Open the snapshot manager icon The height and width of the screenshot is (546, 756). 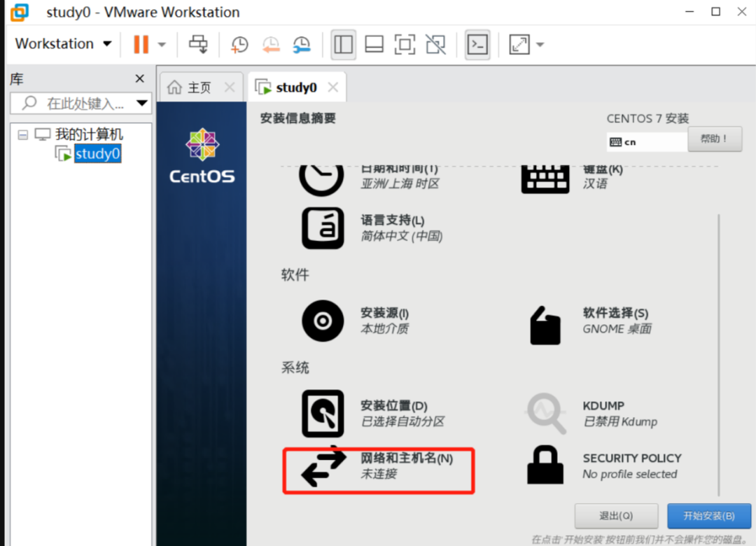pos(302,44)
